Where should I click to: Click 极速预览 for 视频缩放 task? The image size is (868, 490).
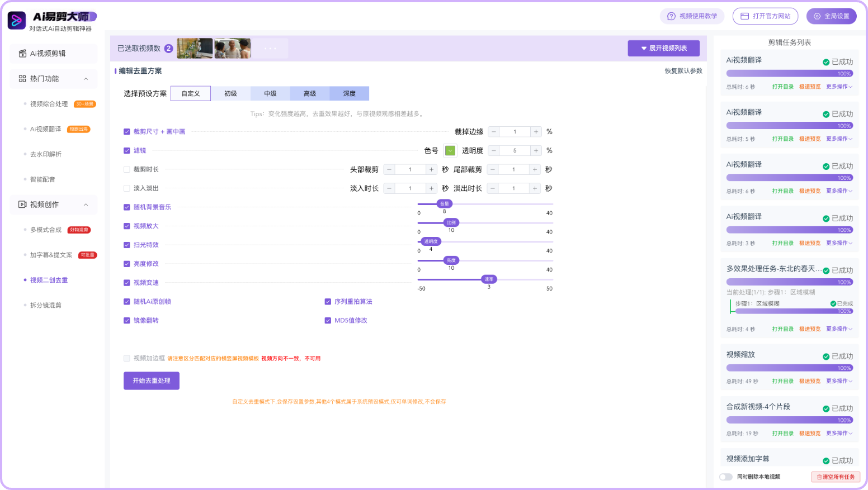[x=810, y=381]
